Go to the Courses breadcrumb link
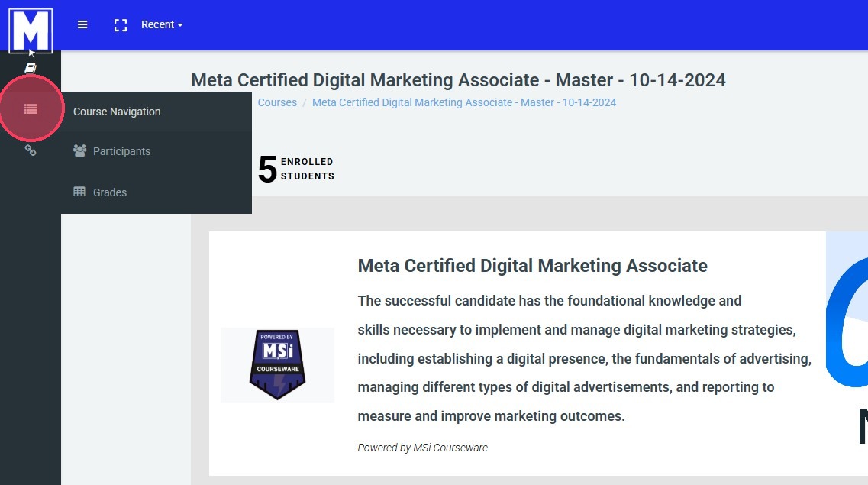868x485 pixels. 277,102
